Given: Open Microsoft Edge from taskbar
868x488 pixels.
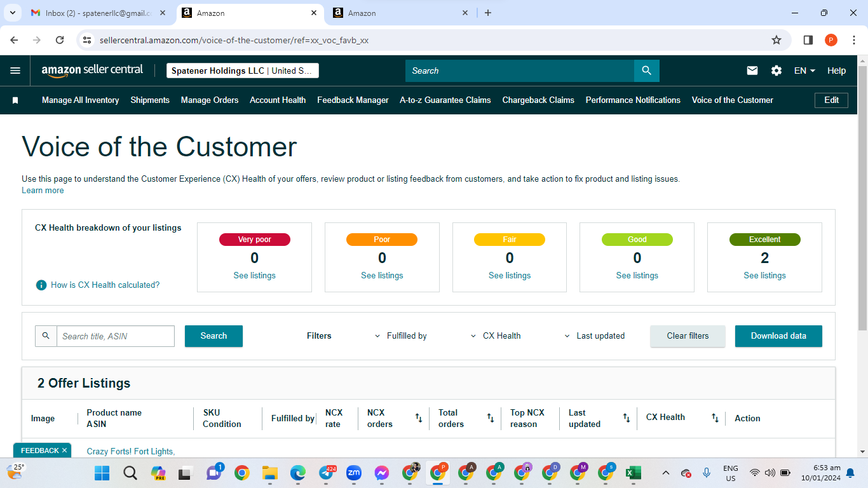Looking at the screenshot, I should [x=298, y=473].
